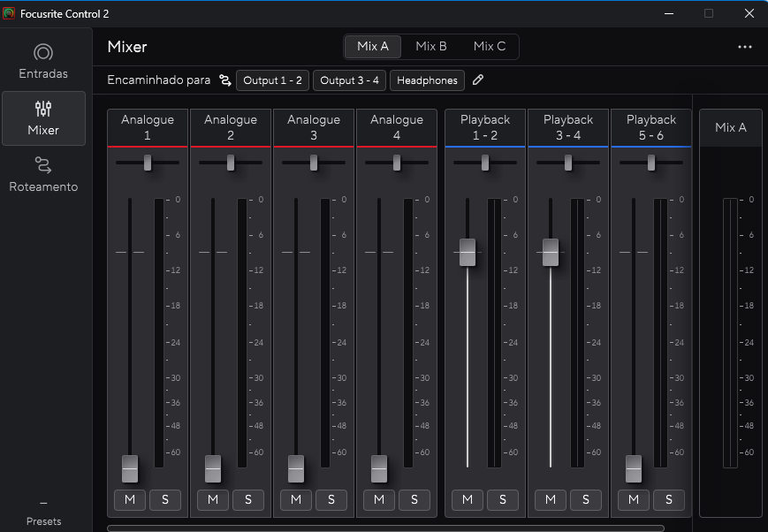
Task: Click the Analogue 1 volume fader knob
Action: point(130,468)
